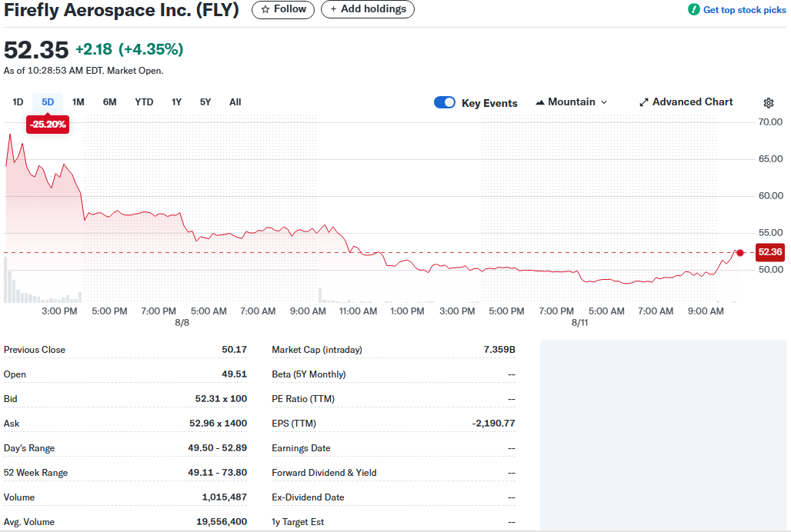Click Avg. Volume value 19,556,400

click(x=222, y=523)
